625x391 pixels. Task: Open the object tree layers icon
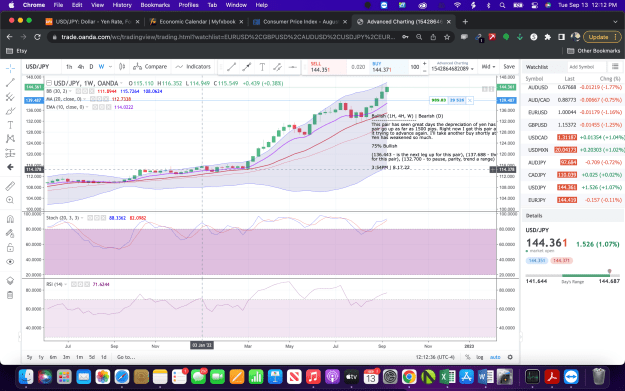(10, 281)
